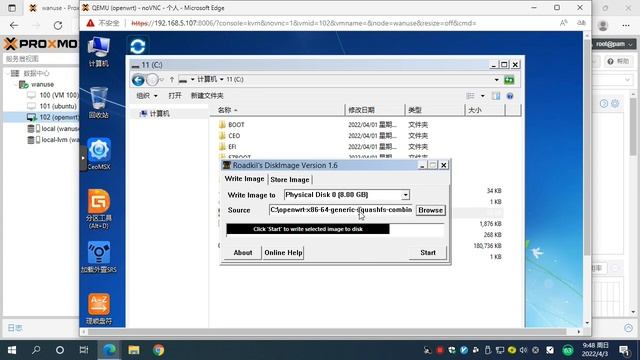Select the 102 (openwrt) VM entry
The image size is (640, 360).
point(52,117)
